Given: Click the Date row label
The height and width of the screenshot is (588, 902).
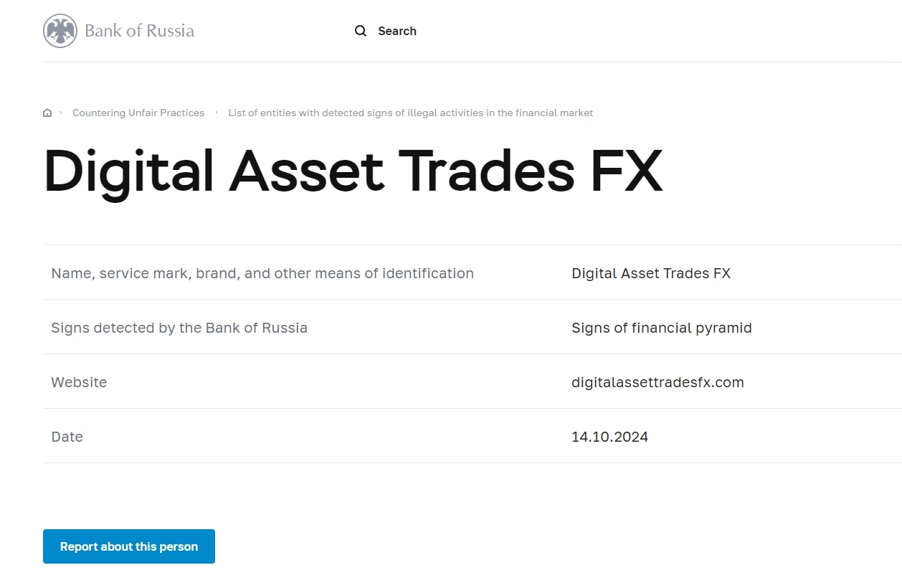Looking at the screenshot, I should click(x=67, y=437).
